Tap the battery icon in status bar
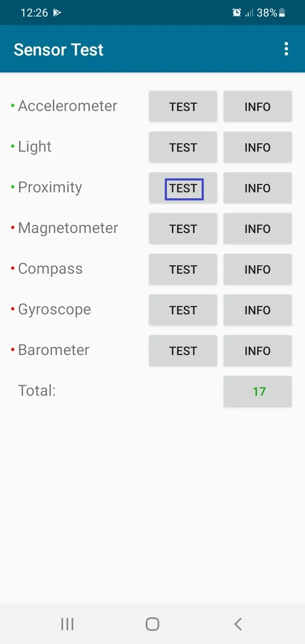 (282, 13)
